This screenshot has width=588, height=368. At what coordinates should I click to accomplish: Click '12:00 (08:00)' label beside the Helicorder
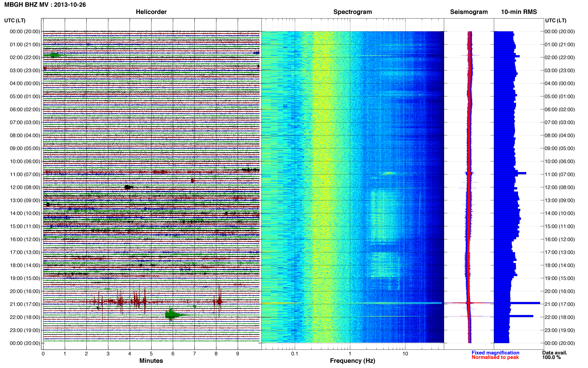click(x=25, y=187)
